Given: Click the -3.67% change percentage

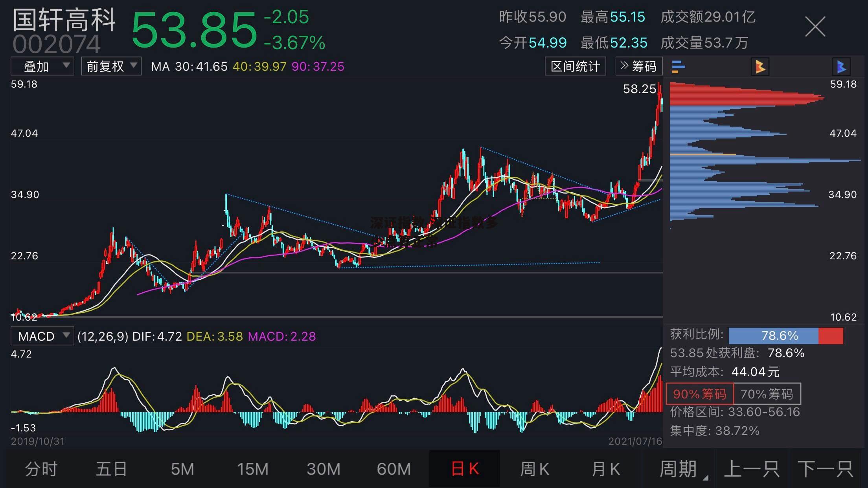Looking at the screenshot, I should [x=294, y=43].
